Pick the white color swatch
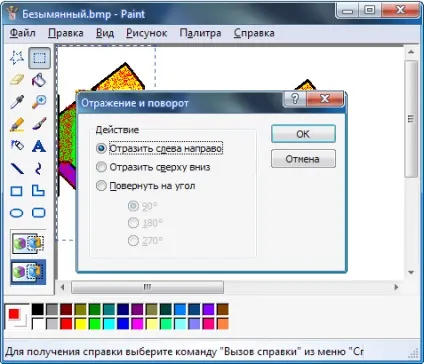Screen dimensions: 424x364 point(38,323)
